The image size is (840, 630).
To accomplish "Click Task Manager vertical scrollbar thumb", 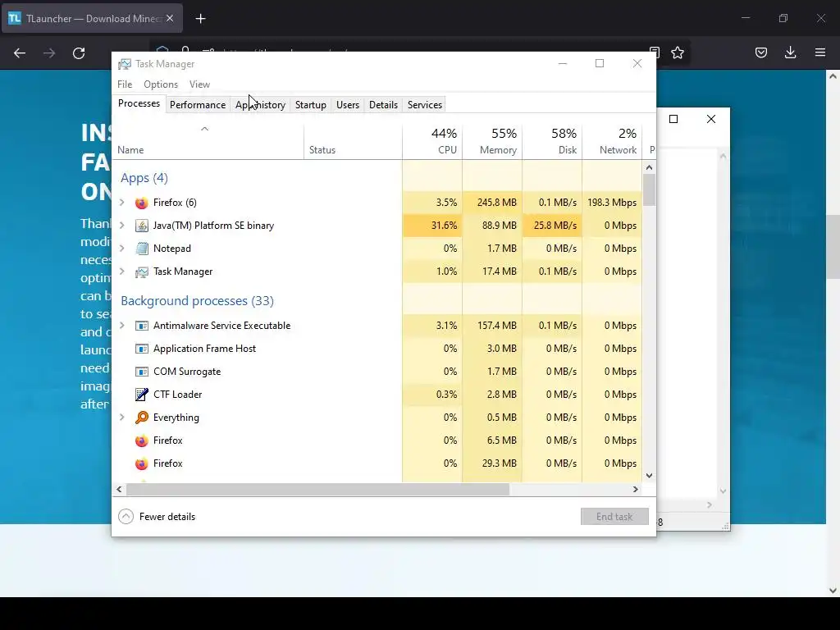I will (x=650, y=189).
